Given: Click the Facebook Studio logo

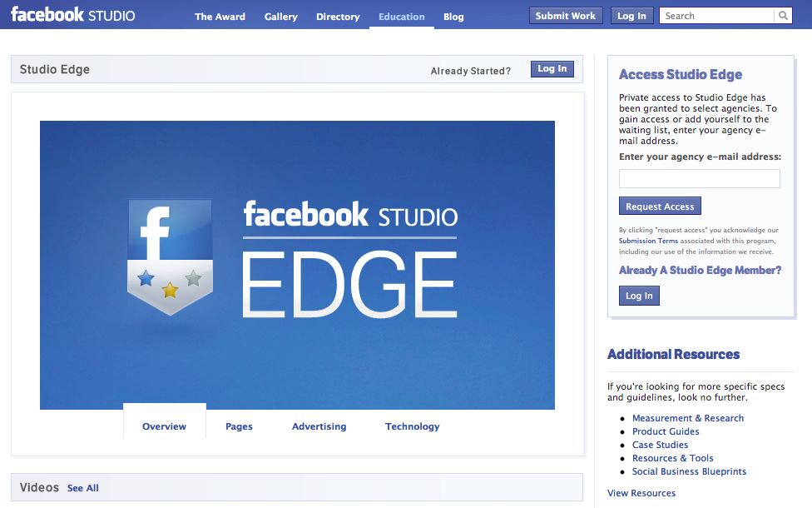Looking at the screenshot, I should pyautogui.click(x=72, y=15).
